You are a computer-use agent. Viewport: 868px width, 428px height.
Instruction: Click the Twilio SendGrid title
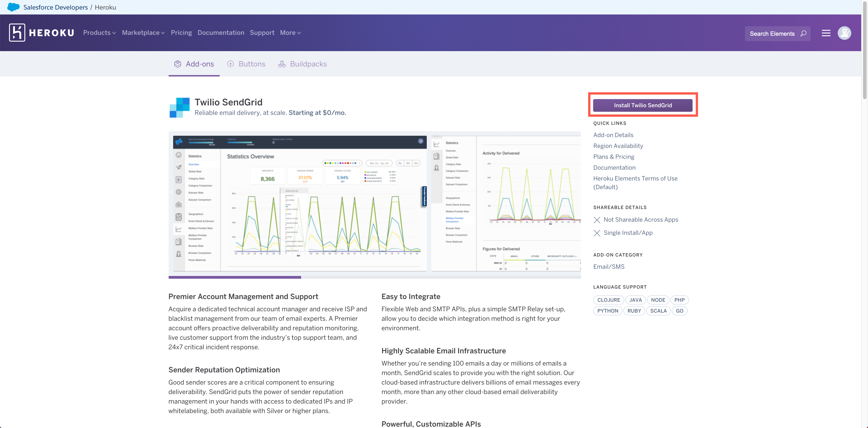[x=228, y=102]
